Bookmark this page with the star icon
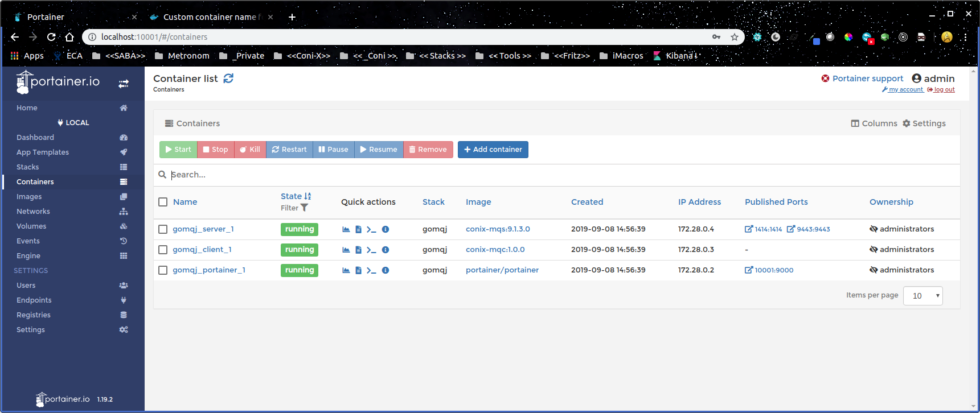 coord(735,37)
